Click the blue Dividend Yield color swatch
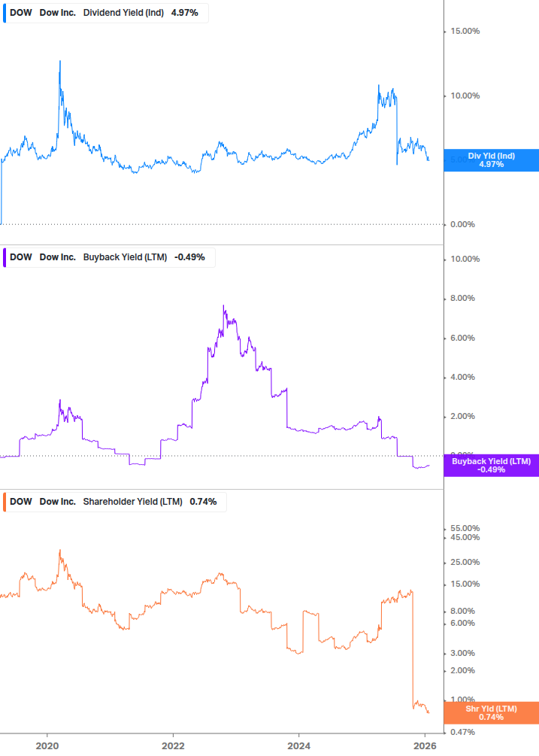Screen dimensions: 539x756 tap(5, 13)
